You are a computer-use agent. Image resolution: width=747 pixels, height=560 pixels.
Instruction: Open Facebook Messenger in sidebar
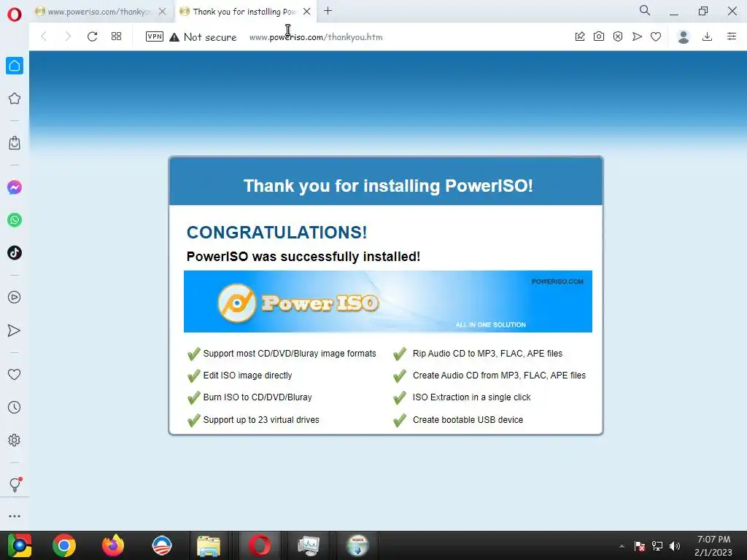coord(15,187)
